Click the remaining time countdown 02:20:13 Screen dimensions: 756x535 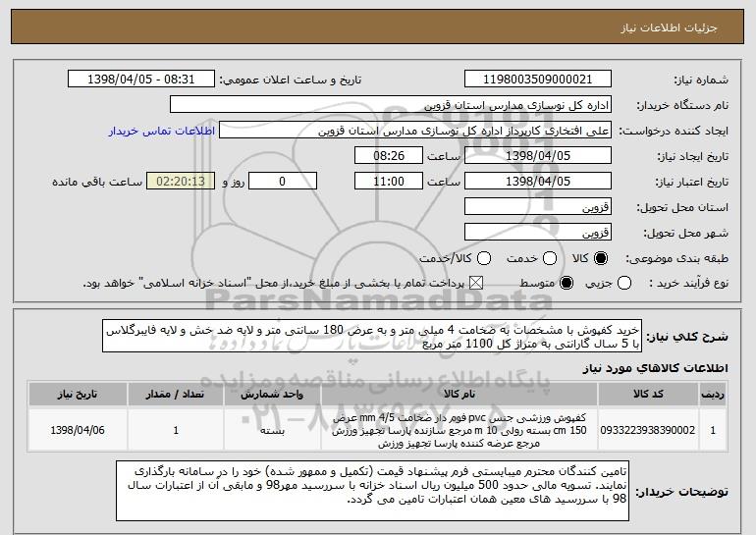click(x=181, y=182)
